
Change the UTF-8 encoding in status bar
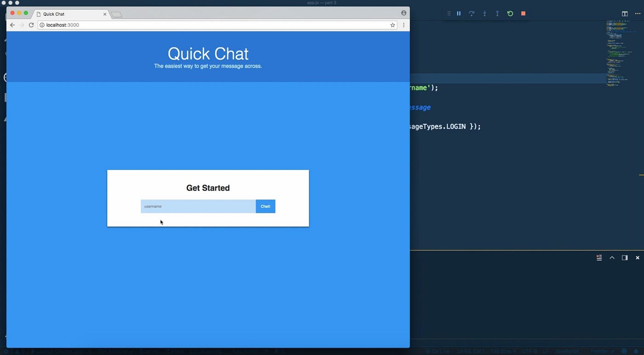click(x=529, y=351)
